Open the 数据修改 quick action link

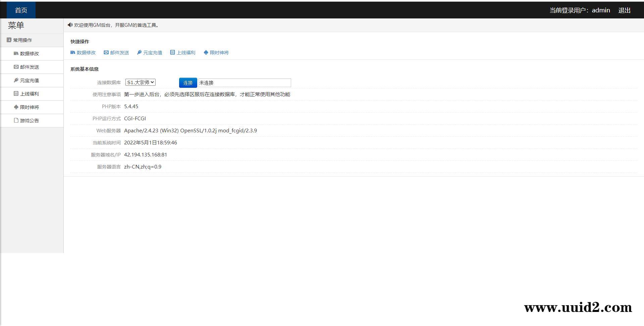[x=83, y=53]
